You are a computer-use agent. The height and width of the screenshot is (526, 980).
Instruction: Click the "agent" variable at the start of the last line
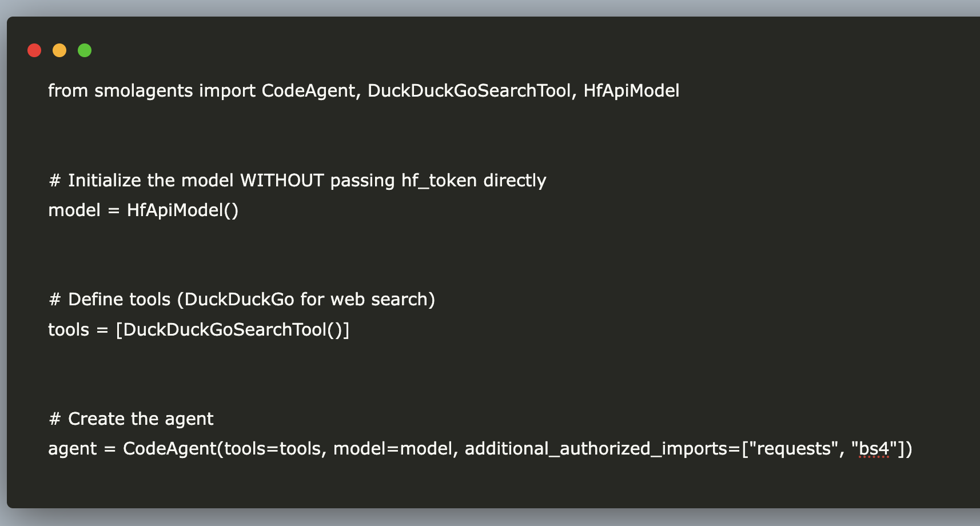pos(73,449)
